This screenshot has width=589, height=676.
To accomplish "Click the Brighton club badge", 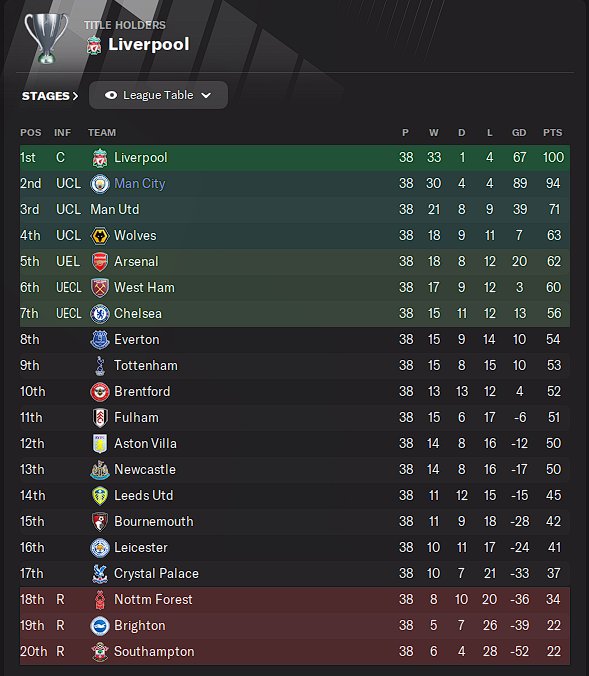I will click(x=100, y=626).
